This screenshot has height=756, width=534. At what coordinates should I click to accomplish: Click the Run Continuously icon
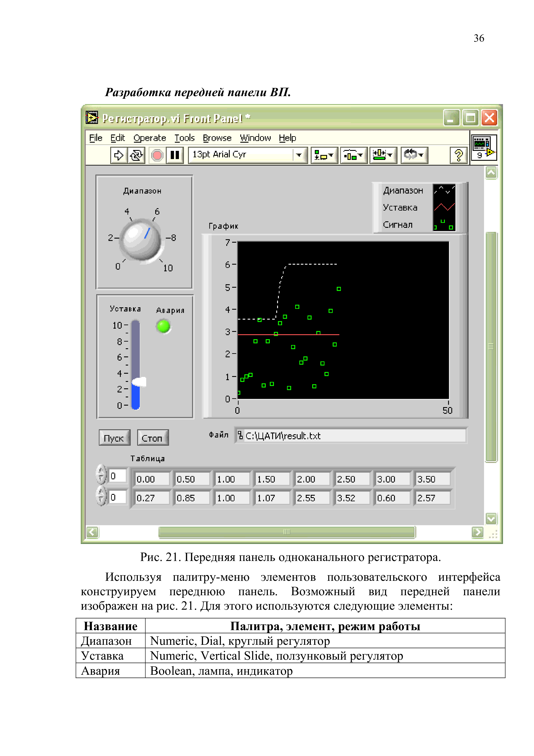click(x=136, y=155)
